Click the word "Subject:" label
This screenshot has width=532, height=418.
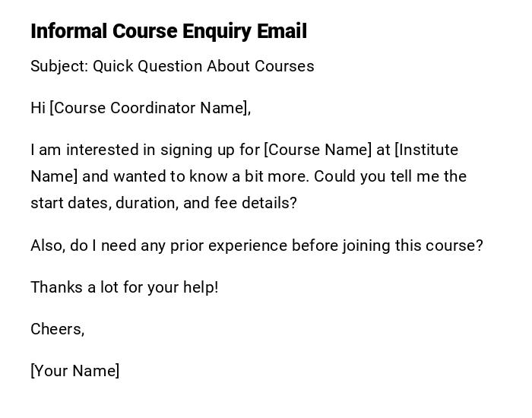[59, 66]
